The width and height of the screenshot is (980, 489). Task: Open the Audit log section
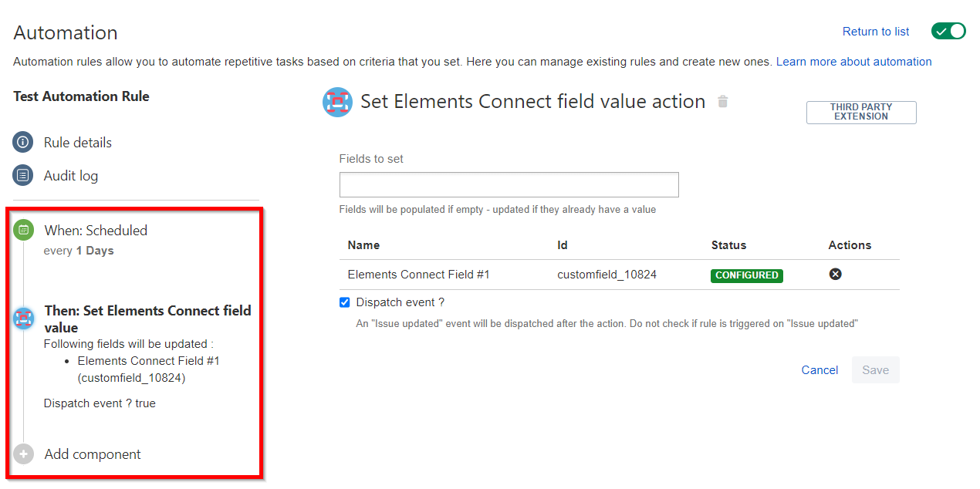point(71,176)
